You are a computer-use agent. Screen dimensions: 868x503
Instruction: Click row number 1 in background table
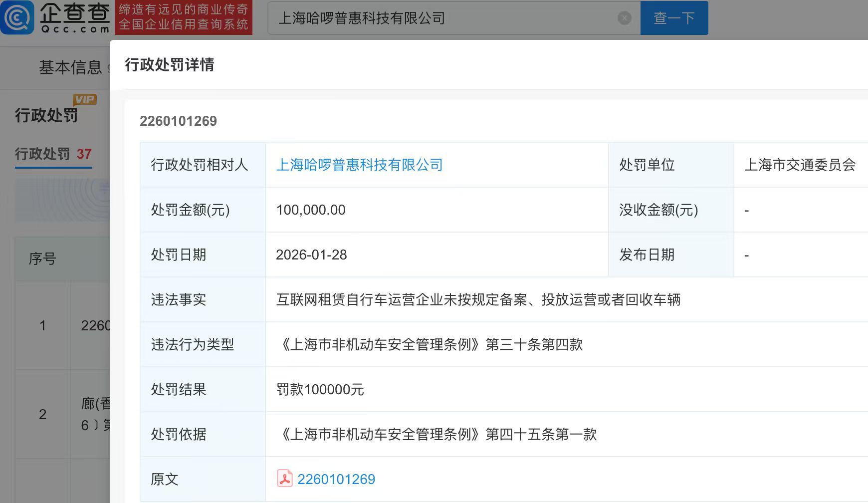[x=42, y=325]
